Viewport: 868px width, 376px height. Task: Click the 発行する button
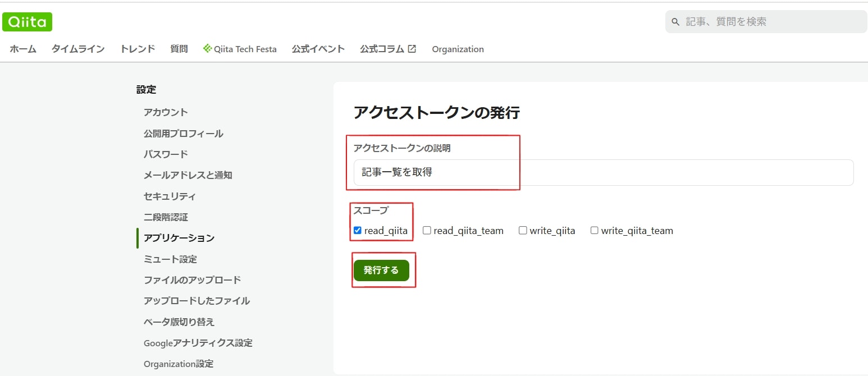click(x=381, y=270)
